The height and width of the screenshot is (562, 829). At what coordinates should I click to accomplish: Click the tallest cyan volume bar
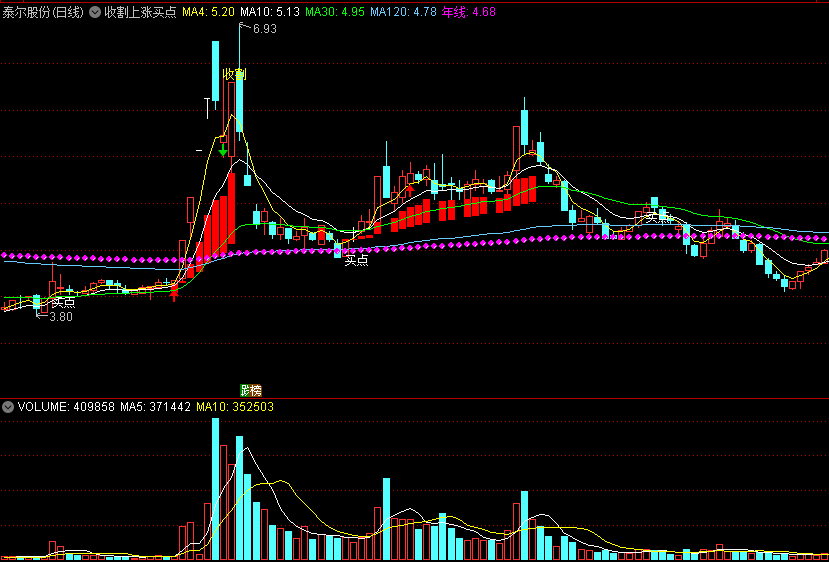tap(215, 489)
